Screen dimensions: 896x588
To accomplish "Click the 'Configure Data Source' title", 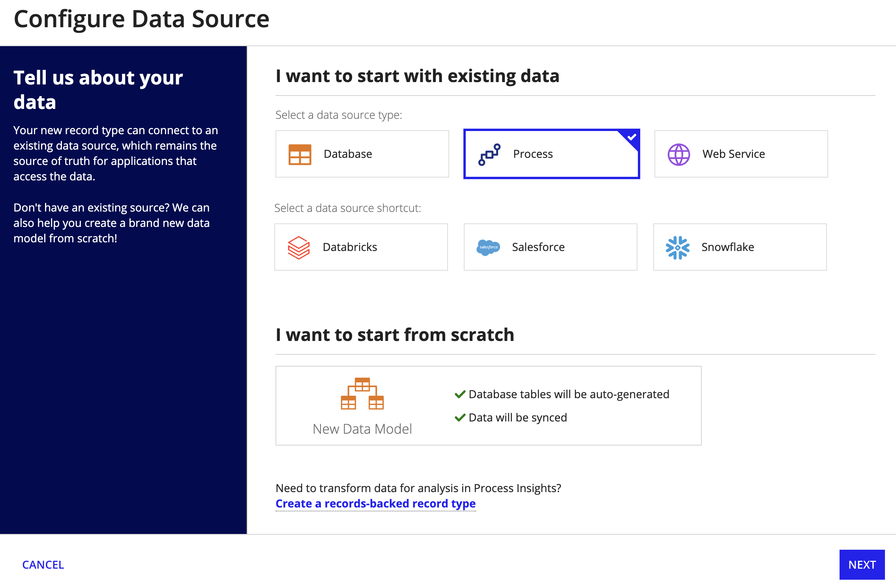I will point(141,19).
